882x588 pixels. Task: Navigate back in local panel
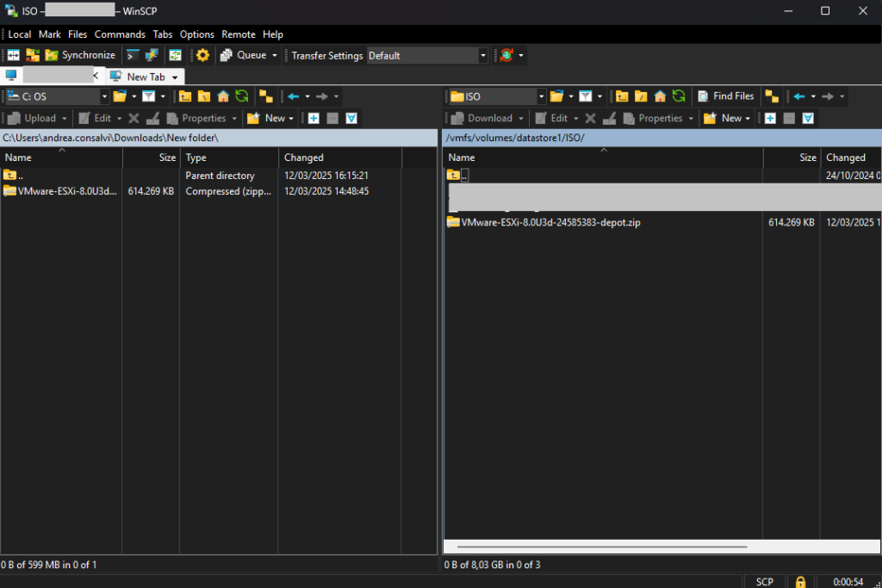tap(293, 96)
